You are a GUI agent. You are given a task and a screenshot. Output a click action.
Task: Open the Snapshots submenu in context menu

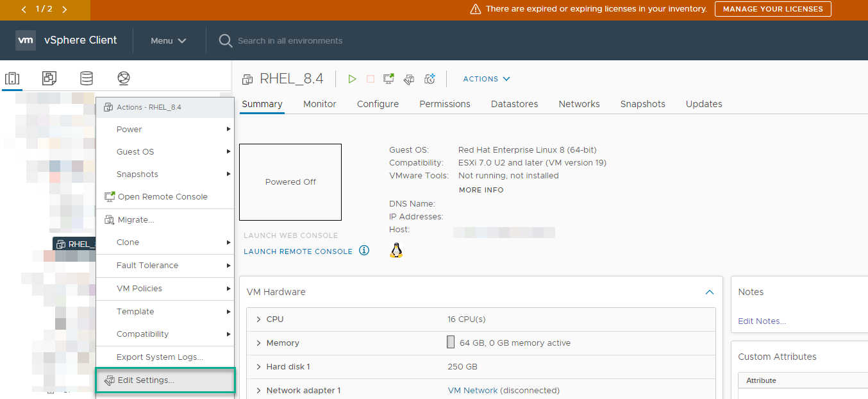click(165, 174)
